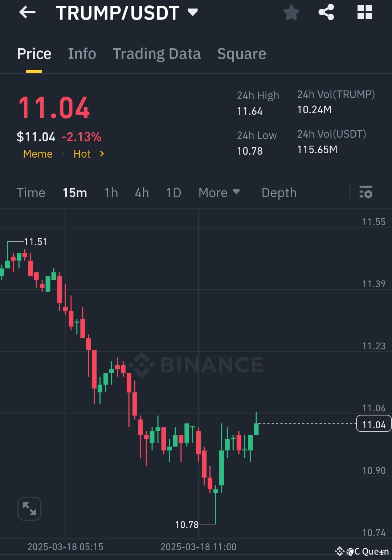Tap the fullscreen expand icon on chart
The image size is (392, 560).
pyautogui.click(x=29, y=508)
